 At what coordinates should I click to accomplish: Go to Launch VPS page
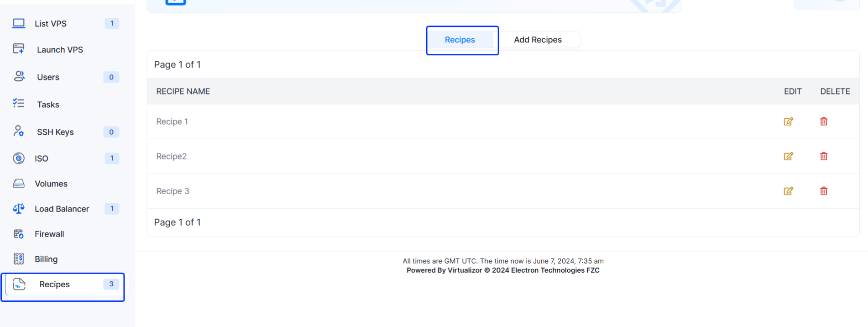pyautogui.click(x=60, y=50)
